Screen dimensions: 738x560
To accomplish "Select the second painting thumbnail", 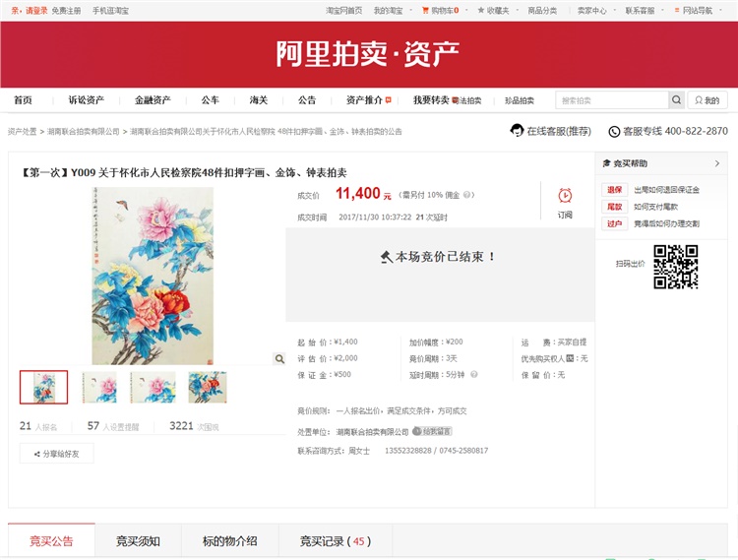I will (98, 387).
